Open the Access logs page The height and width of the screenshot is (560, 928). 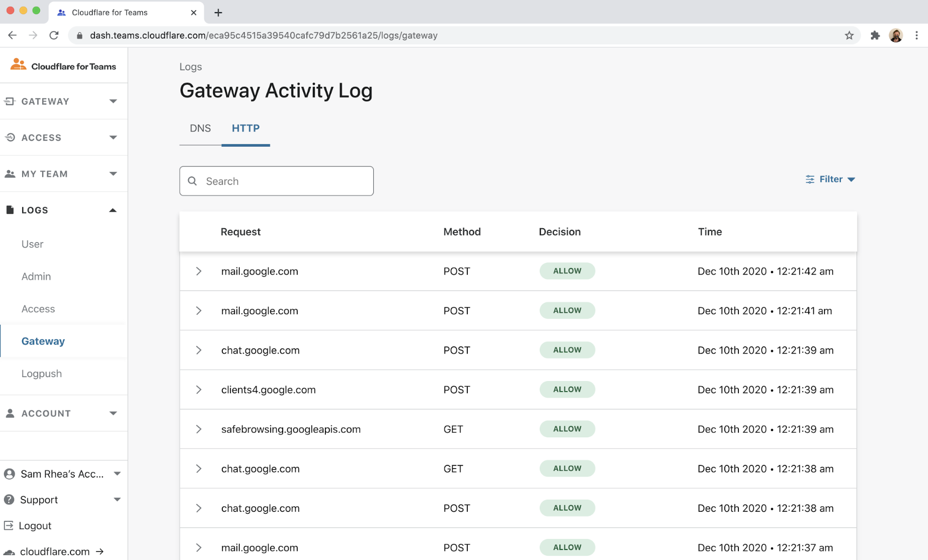38,309
